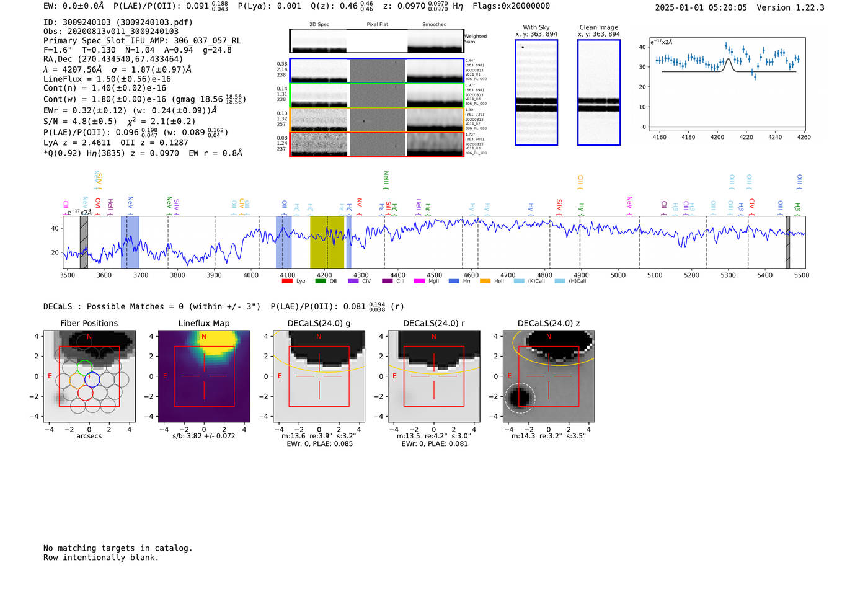
Task: Click 'Row intentionally blank.' text
Action: [101, 558]
